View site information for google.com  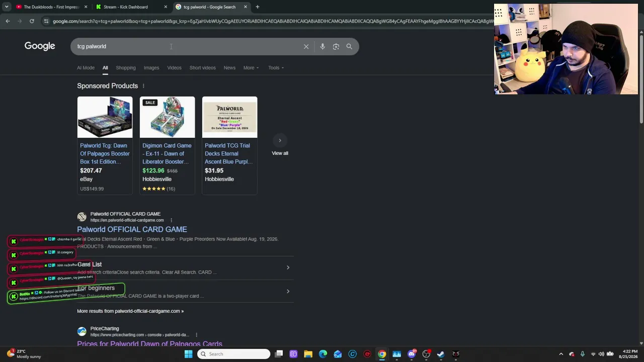click(x=46, y=21)
